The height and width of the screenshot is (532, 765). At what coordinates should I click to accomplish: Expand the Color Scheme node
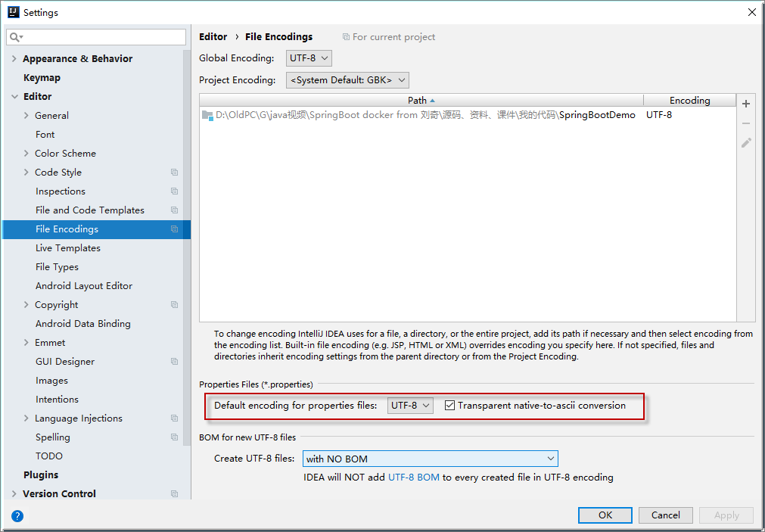(26, 154)
